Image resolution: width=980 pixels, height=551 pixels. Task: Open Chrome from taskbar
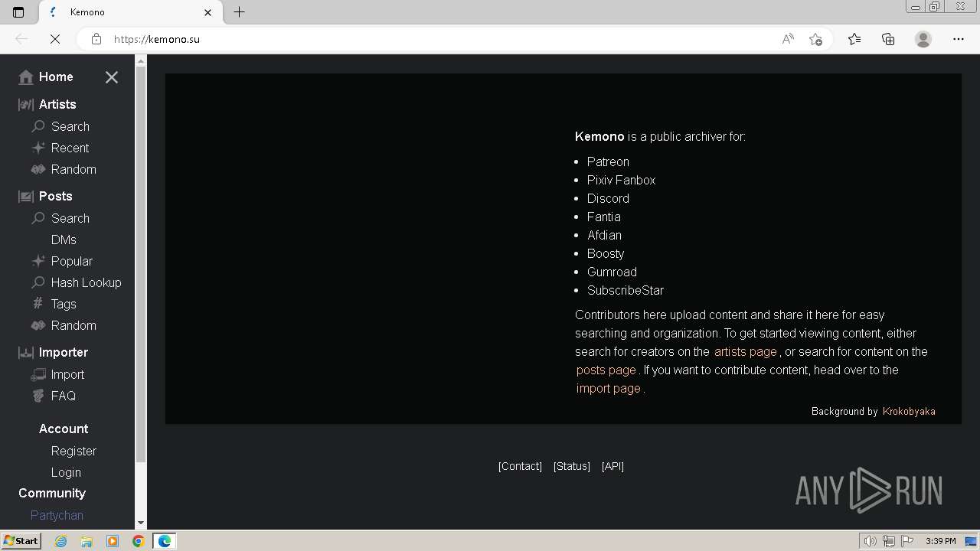pyautogui.click(x=138, y=541)
